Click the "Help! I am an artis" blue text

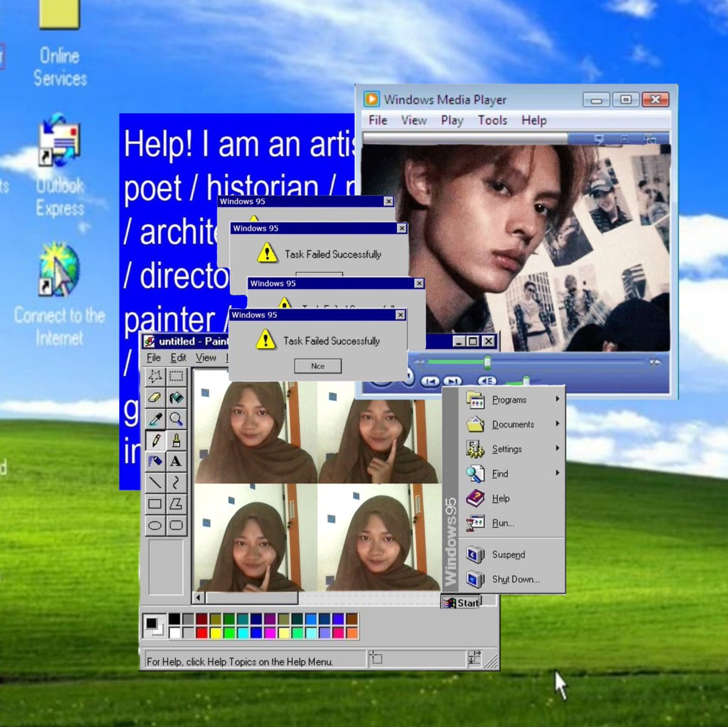tap(239, 144)
